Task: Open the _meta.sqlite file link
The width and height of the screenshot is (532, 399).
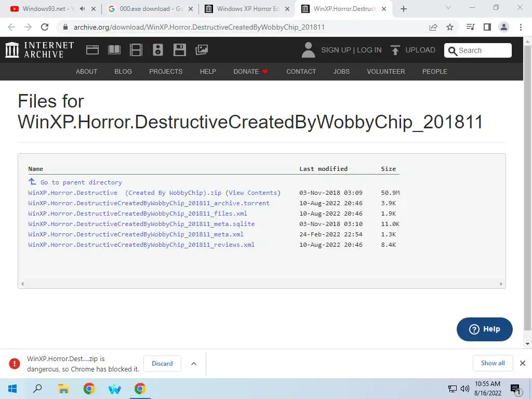Action: point(141,224)
